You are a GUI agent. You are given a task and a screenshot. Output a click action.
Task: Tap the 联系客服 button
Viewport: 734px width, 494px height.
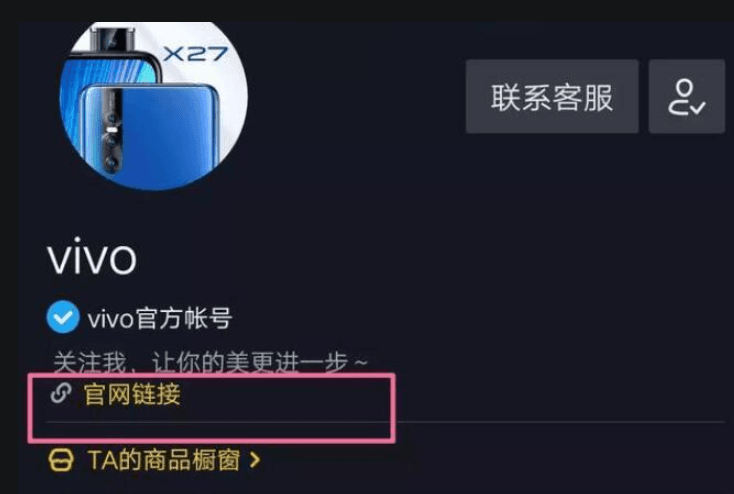click(x=552, y=96)
